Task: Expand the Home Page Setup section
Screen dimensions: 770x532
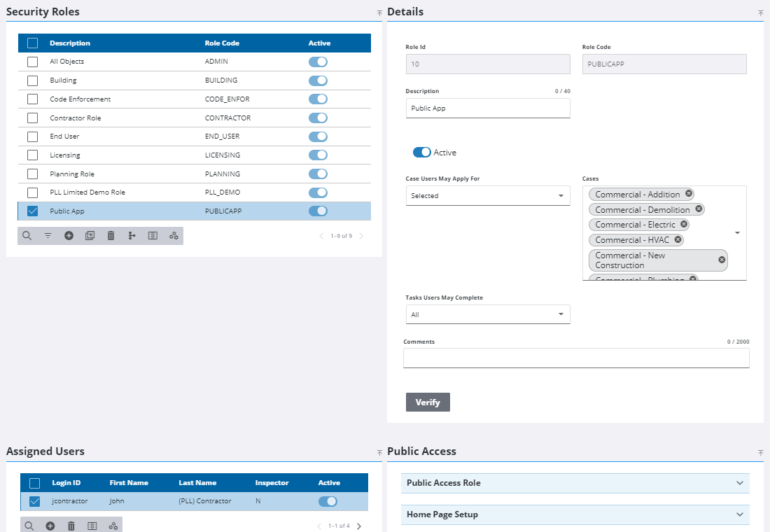Action: point(575,514)
